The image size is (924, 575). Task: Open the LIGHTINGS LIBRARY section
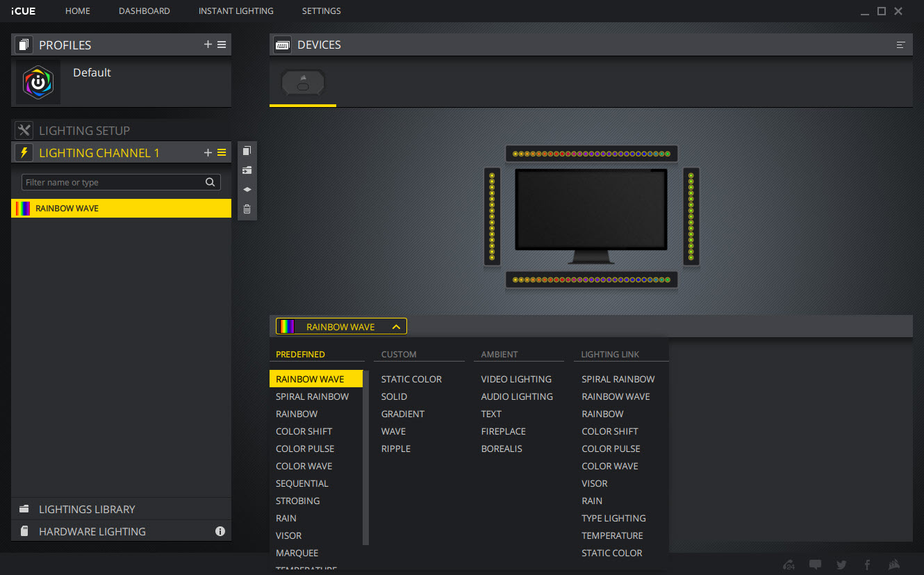(121, 509)
